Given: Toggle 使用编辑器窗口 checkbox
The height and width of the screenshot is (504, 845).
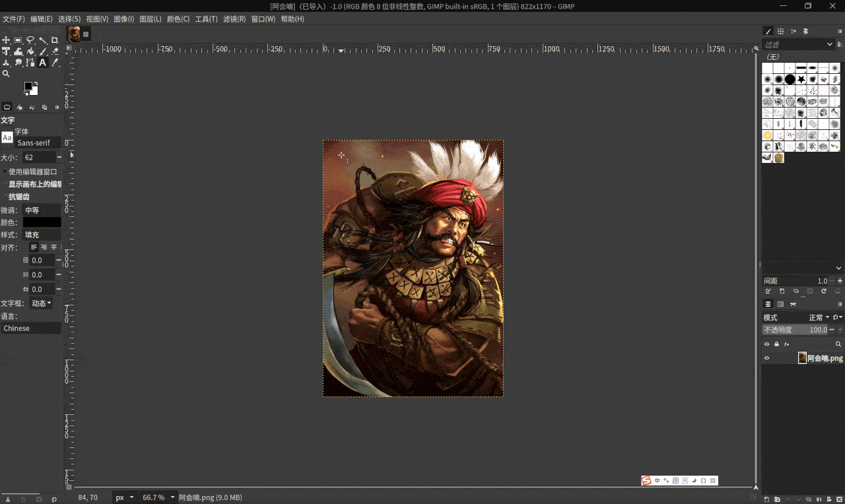Looking at the screenshot, I should click(5, 172).
